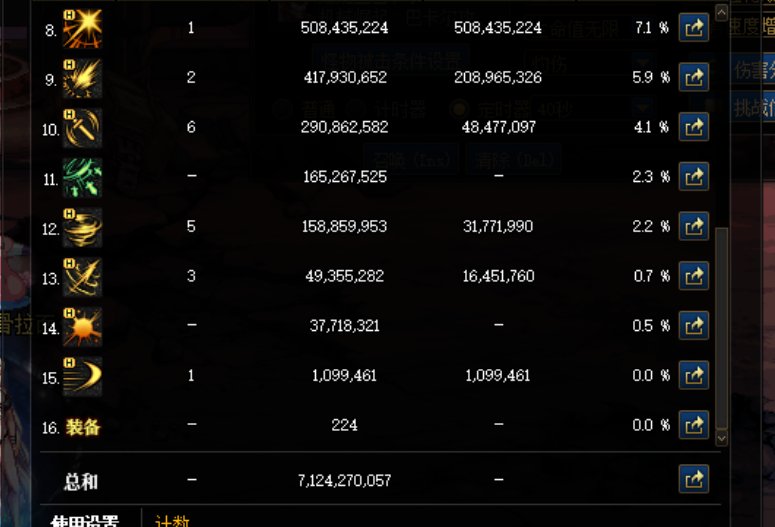775x527 pixels.
Task: Click the green skill icon in row 11
Action: point(82,177)
